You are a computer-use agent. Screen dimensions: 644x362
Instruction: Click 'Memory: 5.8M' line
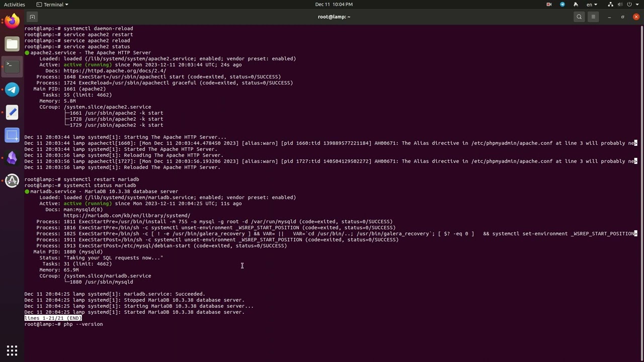point(57,101)
